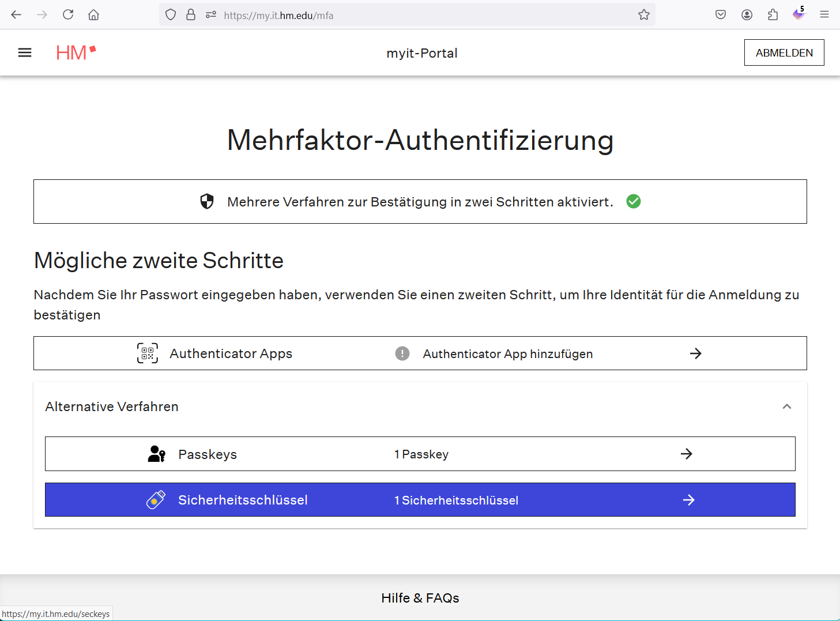Open the hamburger navigation menu
The height and width of the screenshot is (621, 840).
pos(25,52)
